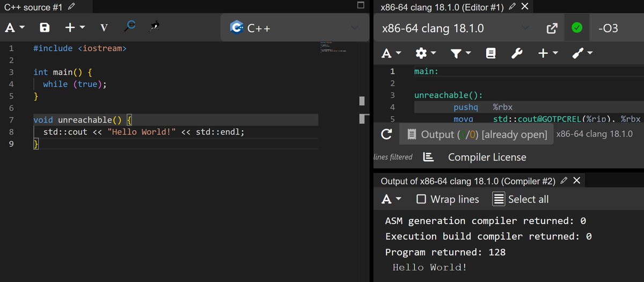Rename the x86-64 clang compiler tab

(512, 6)
